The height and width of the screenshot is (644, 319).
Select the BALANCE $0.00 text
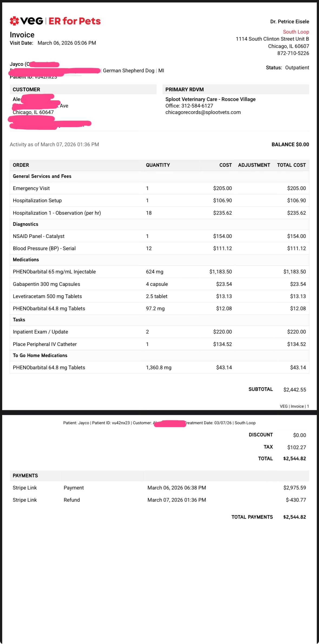[290, 145]
